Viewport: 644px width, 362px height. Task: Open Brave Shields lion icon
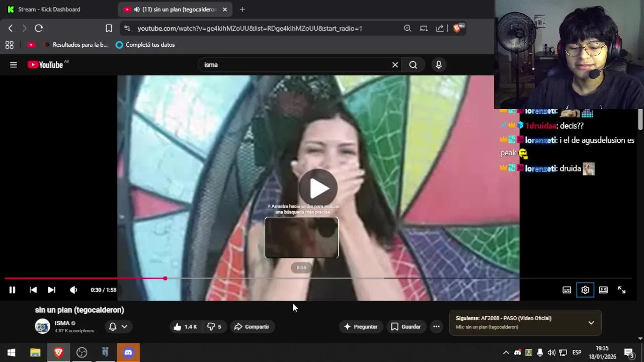457,28
